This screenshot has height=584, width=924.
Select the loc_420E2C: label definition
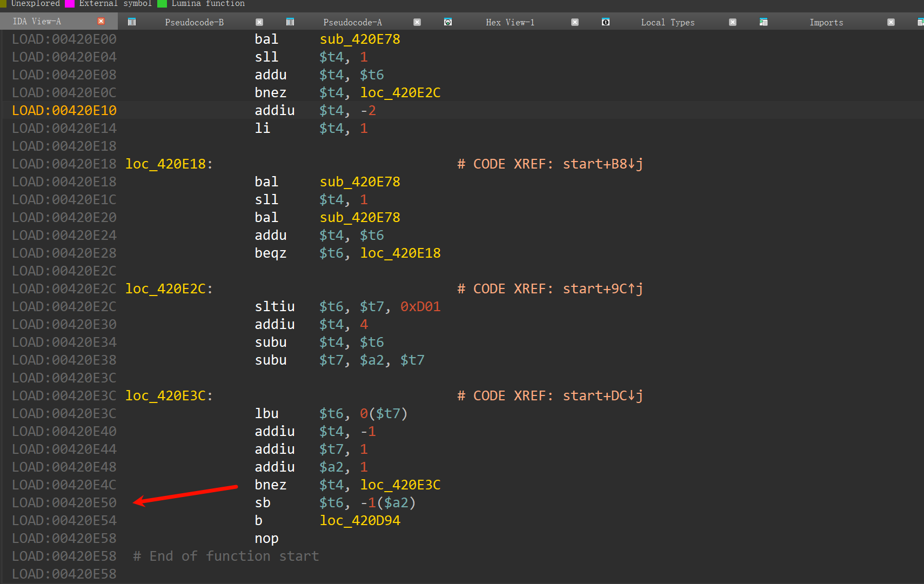click(x=169, y=289)
